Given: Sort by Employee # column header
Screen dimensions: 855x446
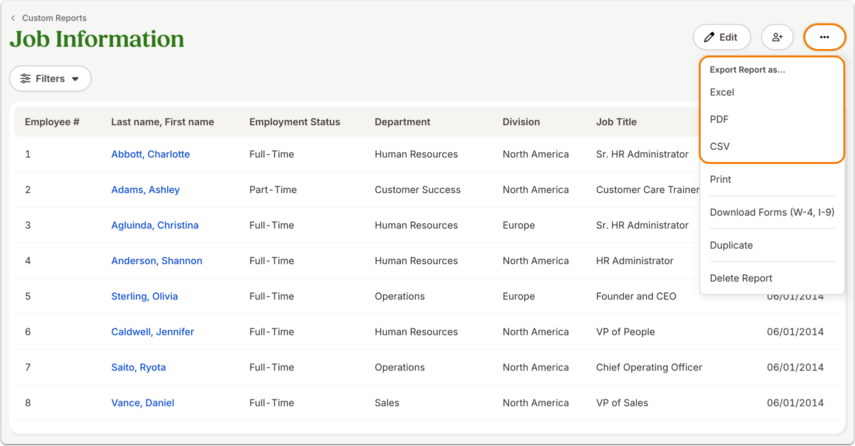Looking at the screenshot, I should pos(52,122).
